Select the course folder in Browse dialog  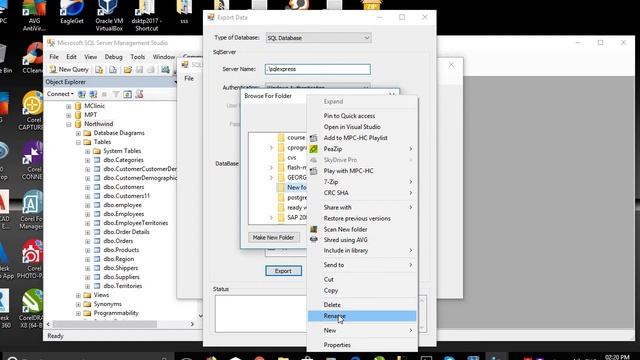(296, 138)
